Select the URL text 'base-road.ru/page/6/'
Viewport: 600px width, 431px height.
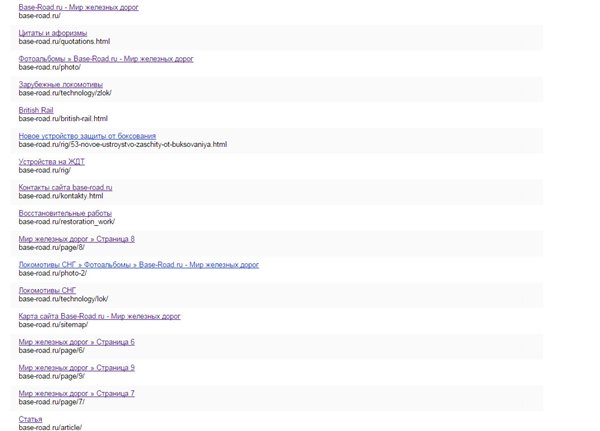pos(52,350)
